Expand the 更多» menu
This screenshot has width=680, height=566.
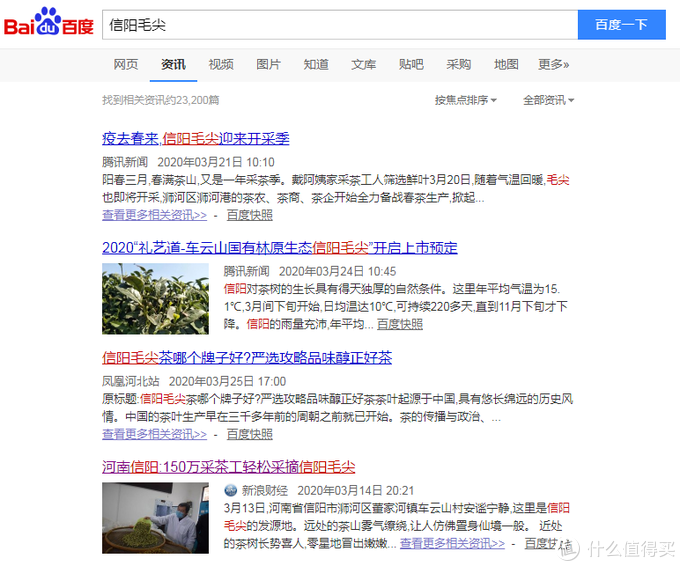553,65
